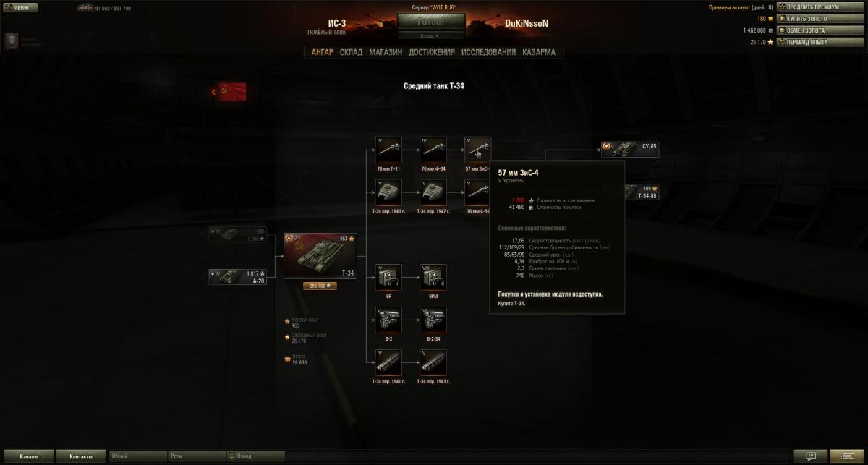Switch to the АНГАР tab
This screenshot has height=465, width=868.
coord(322,52)
